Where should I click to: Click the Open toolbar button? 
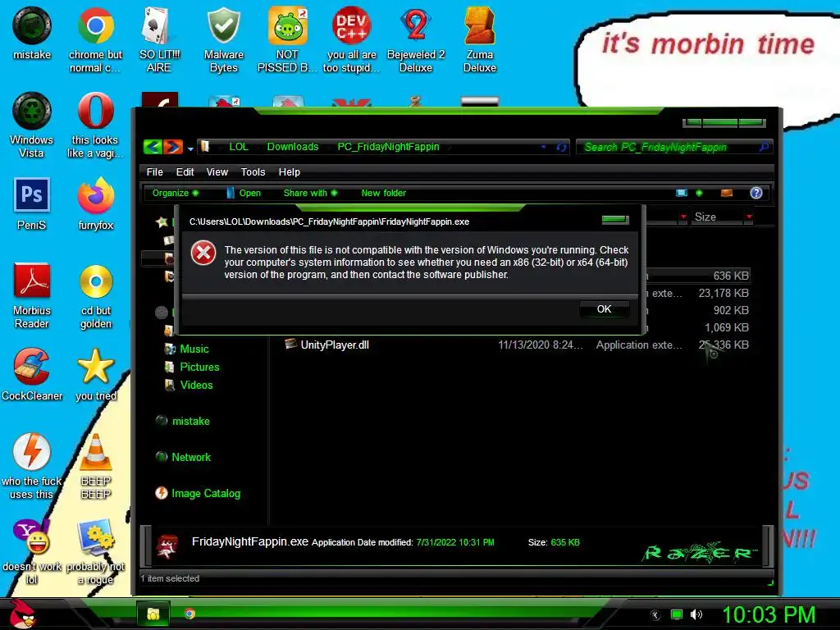pyautogui.click(x=244, y=193)
